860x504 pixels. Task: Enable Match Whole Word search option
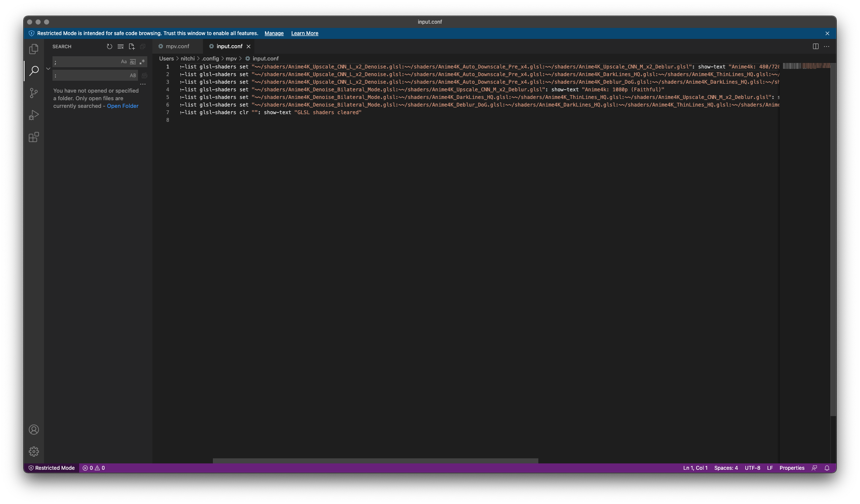click(133, 62)
